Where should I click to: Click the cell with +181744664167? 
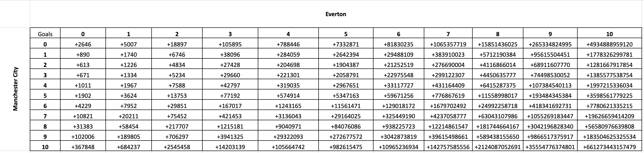[x=498, y=126]
